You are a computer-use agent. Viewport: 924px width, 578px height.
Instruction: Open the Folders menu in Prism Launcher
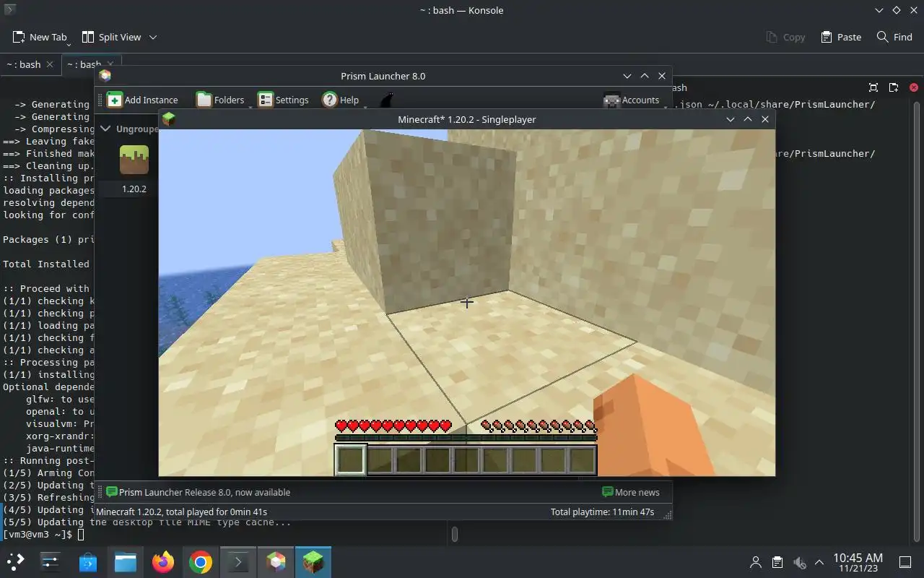[x=221, y=100]
